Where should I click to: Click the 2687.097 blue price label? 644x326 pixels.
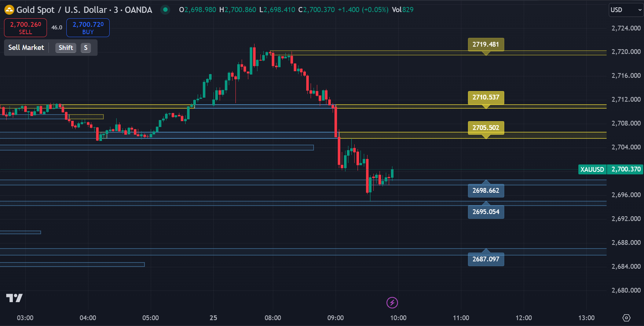(x=486, y=259)
